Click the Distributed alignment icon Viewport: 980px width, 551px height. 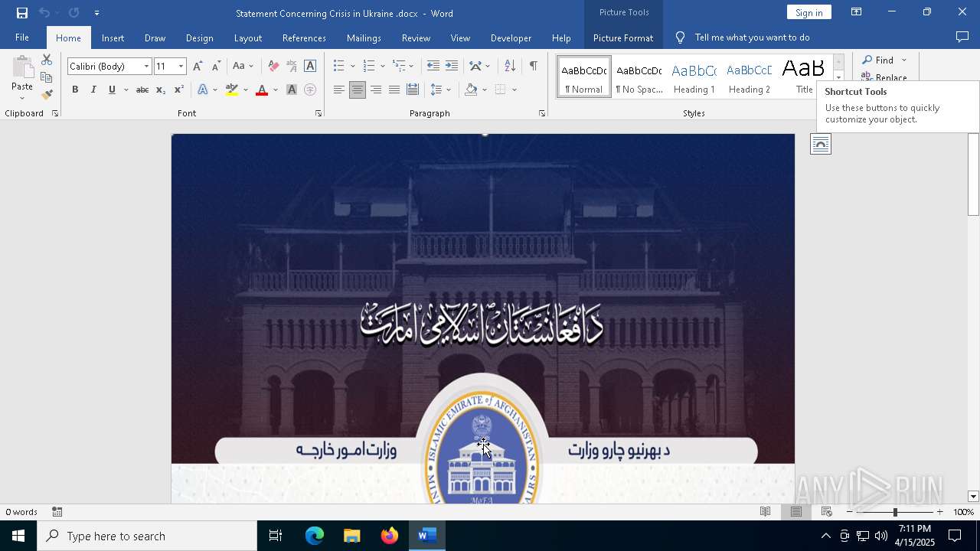(x=413, y=90)
